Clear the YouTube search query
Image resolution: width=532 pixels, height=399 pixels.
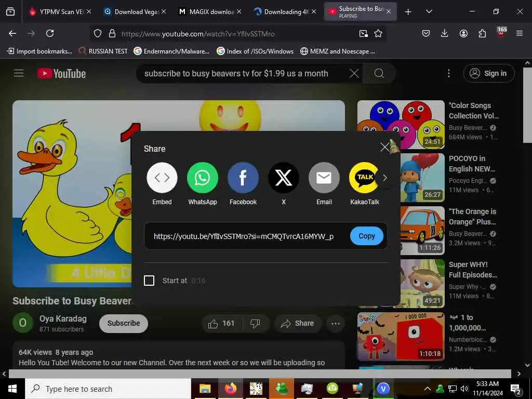[x=354, y=73]
